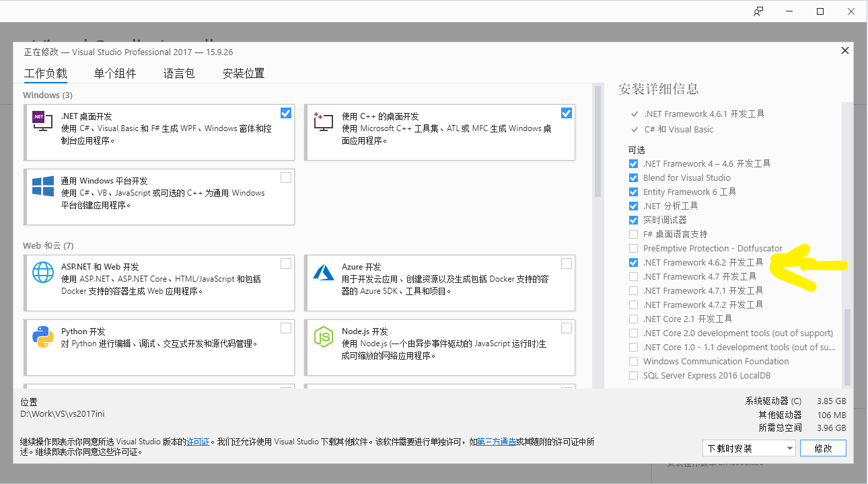The width and height of the screenshot is (868, 484).
Task: Check Windows Communication Foundation option
Action: (x=633, y=361)
